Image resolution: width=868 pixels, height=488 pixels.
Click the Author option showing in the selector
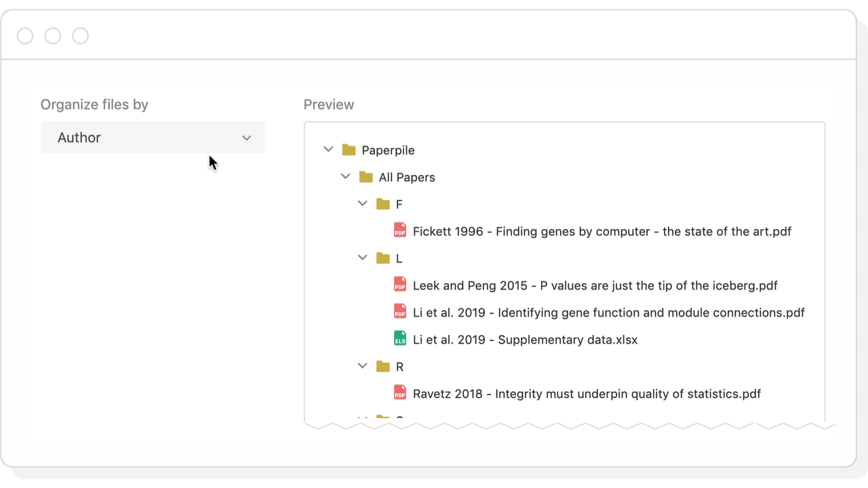pyautogui.click(x=79, y=137)
